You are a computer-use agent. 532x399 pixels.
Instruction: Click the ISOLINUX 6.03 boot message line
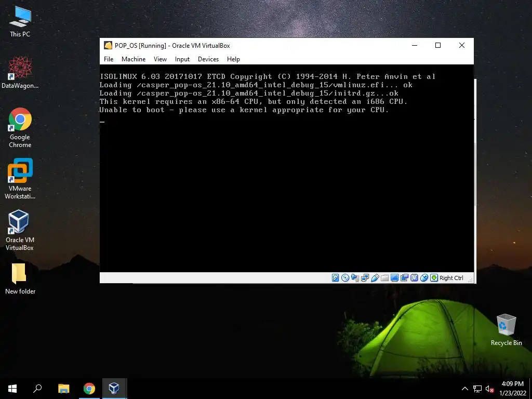pos(268,77)
